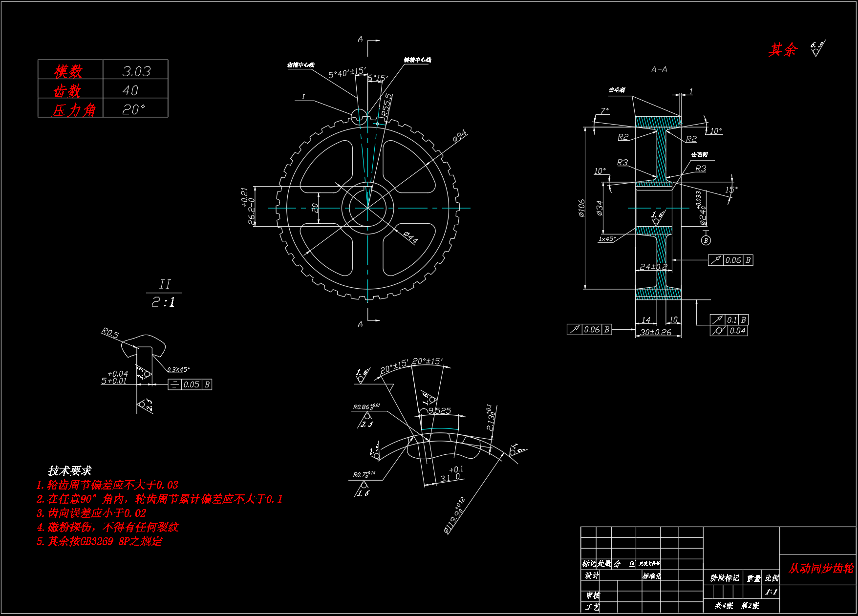The height and width of the screenshot is (616, 858).
Task: Click the 重量 cell in title block
Action: (754, 578)
